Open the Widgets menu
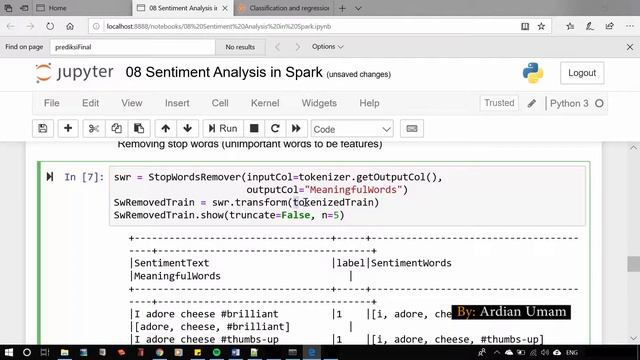640x360 pixels. [x=319, y=103]
